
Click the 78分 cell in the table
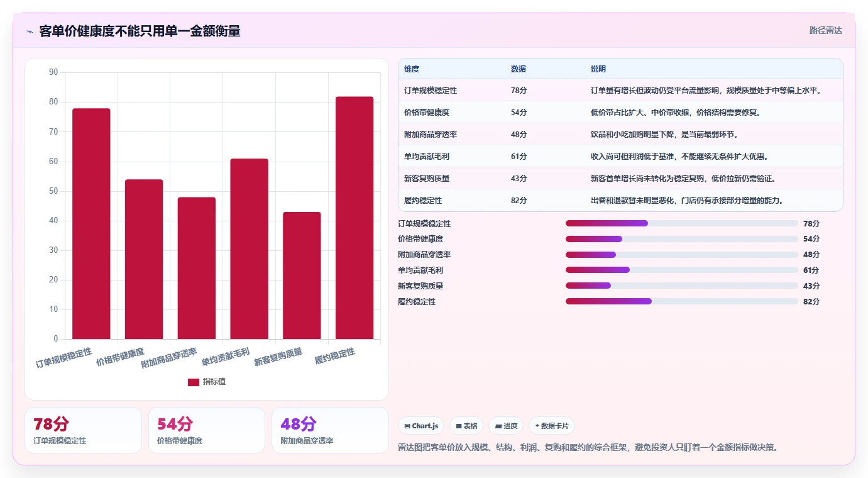[519, 91]
